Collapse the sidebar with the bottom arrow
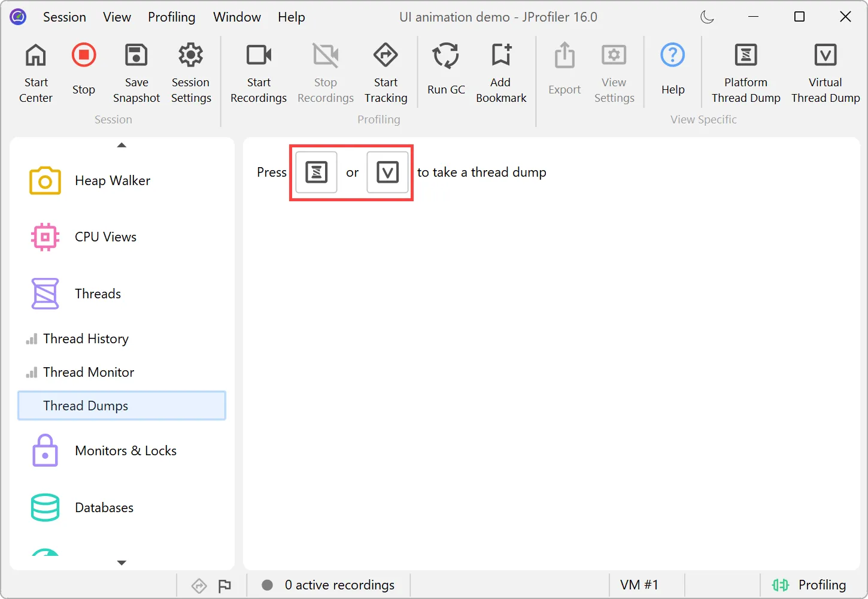 (122, 563)
